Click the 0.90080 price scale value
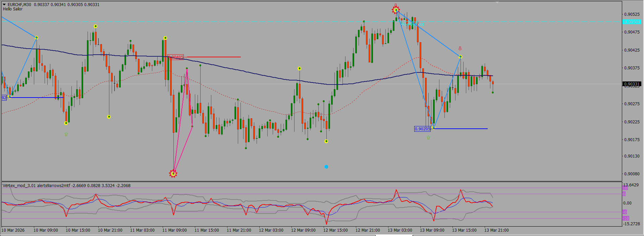Viewport: 644px width, 236px height. pyautogui.click(x=632, y=174)
